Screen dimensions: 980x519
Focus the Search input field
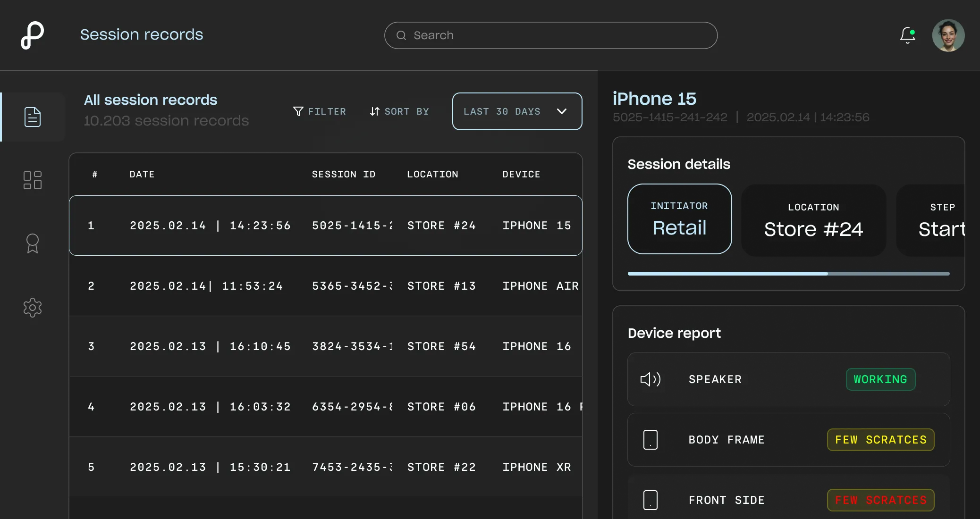[551, 35]
